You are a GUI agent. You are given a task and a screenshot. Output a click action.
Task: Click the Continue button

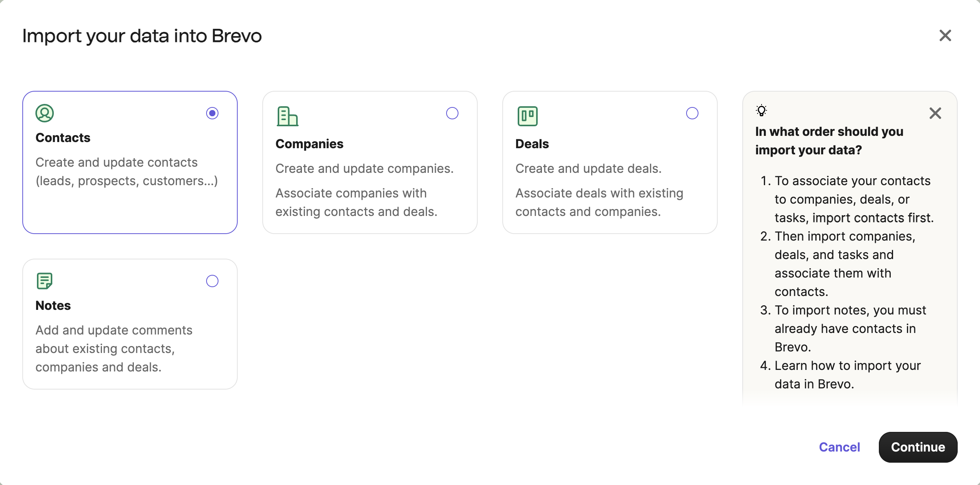pos(918,447)
